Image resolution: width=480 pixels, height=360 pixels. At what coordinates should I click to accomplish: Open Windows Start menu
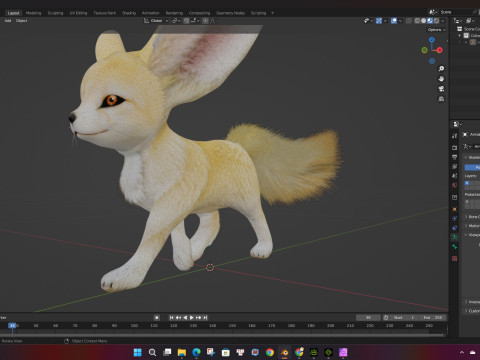click(138, 352)
